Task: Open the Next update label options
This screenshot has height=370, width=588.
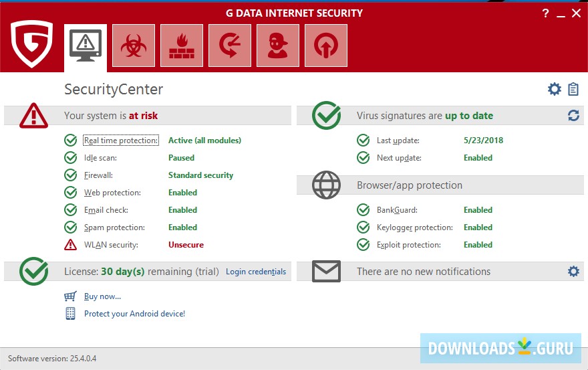Action: [x=399, y=158]
